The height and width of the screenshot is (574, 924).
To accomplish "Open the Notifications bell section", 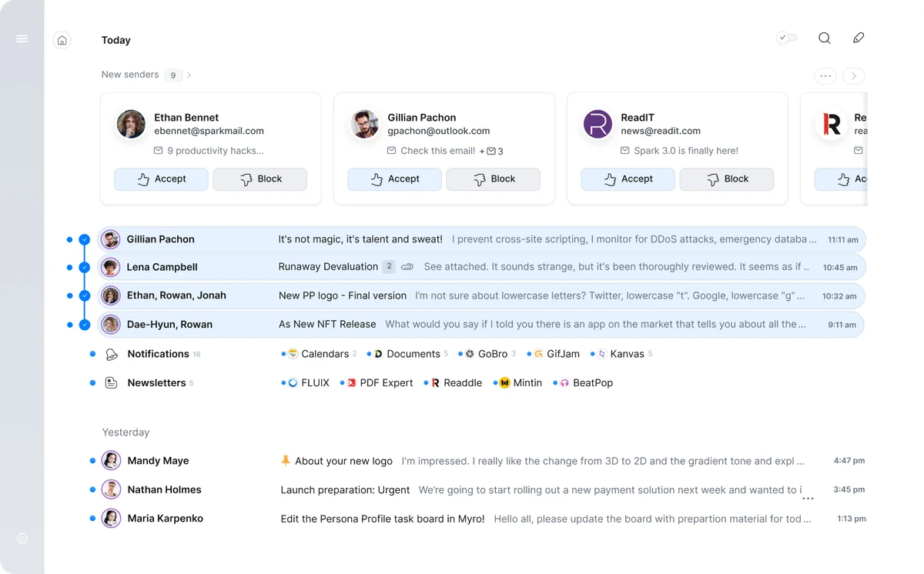I will click(x=112, y=353).
